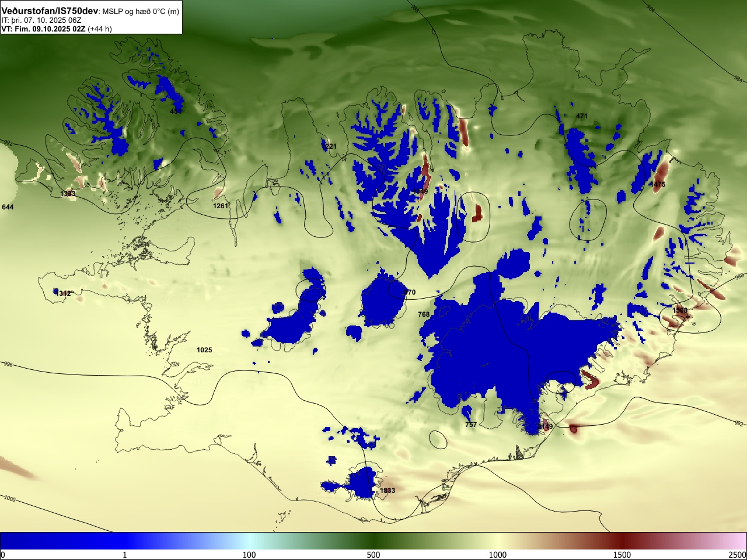Click the '1000' tick on the colour scale
The height and width of the screenshot is (560, 747).
click(x=498, y=555)
